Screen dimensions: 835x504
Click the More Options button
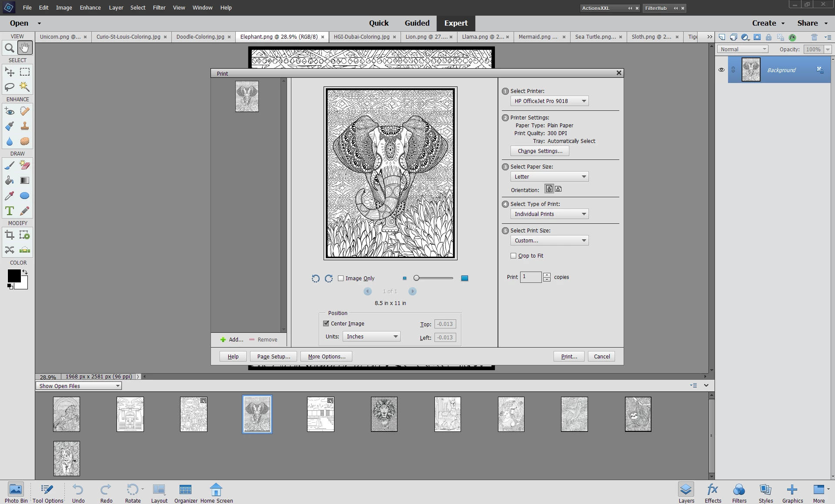click(x=326, y=357)
